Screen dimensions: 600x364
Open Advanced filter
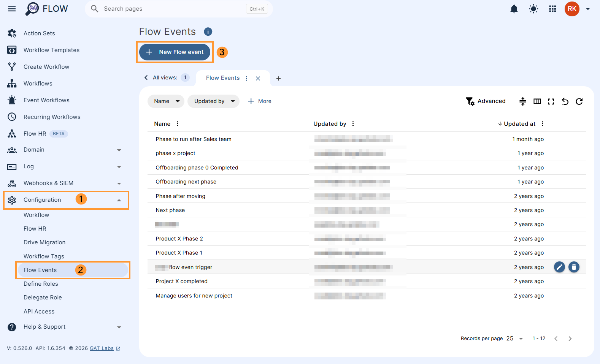[x=486, y=101]
